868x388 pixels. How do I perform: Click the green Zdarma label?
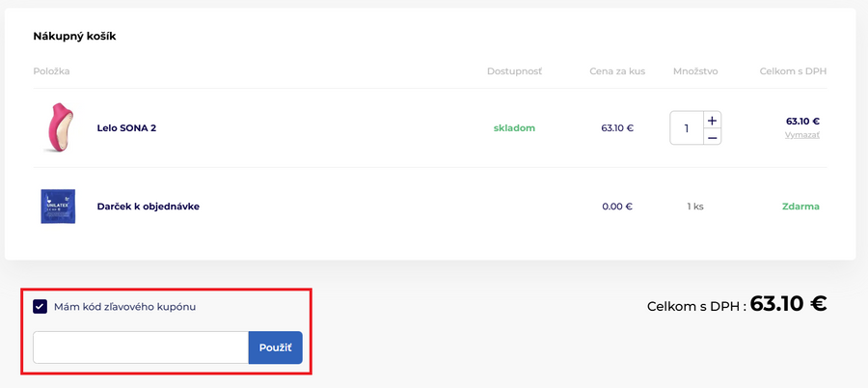800,207
